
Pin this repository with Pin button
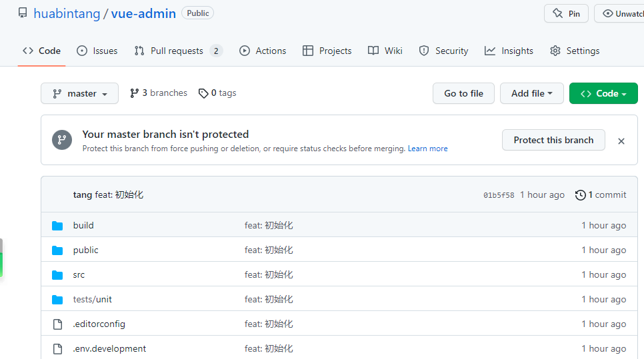click(x=566, y=13)
